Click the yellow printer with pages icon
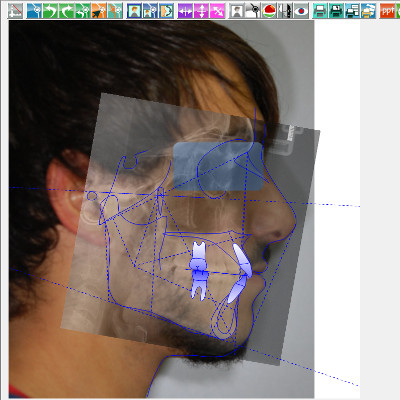The height and width of the screenshot is (400, 400). pos(369,11)
